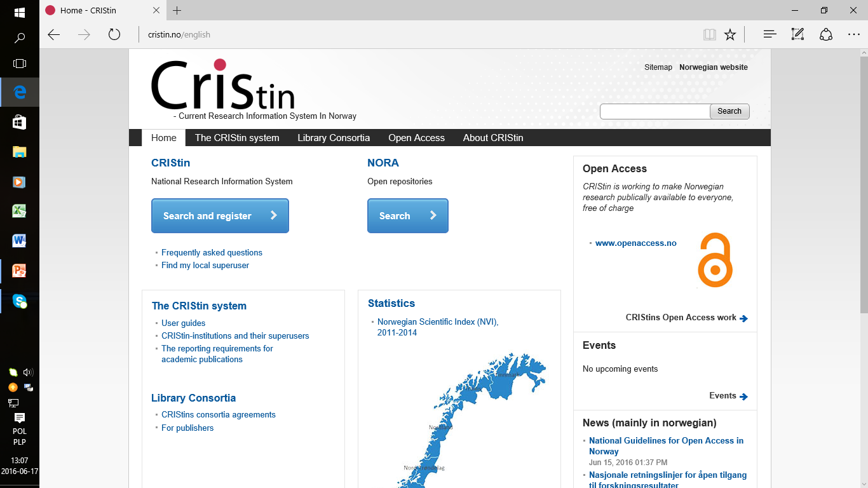This screenshot has height=488, width=868.
Task: Switch to the Norwegian website link
Action: 714,67
